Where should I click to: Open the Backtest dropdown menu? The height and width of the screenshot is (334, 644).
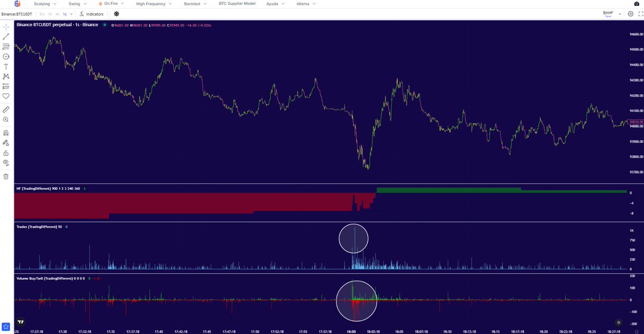click(x=196, y=4)
